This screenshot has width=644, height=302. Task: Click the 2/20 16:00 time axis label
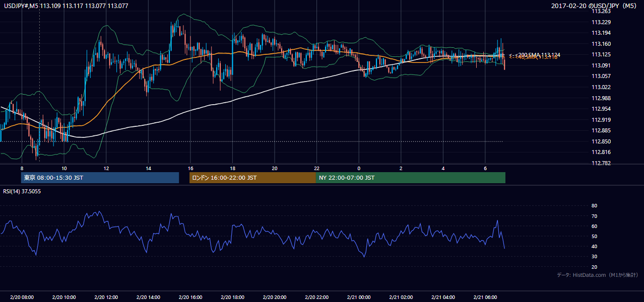(x=190, y=297)
